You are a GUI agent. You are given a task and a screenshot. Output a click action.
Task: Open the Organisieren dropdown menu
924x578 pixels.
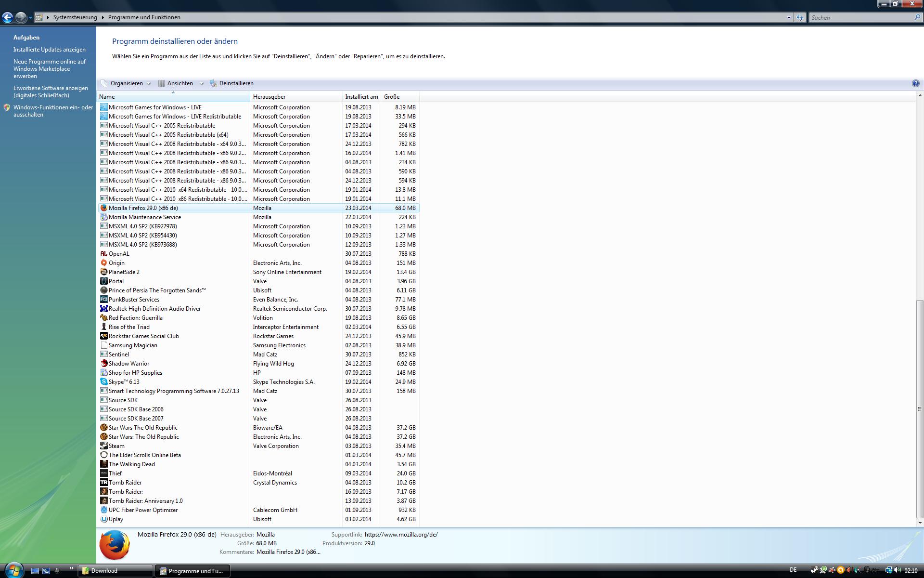[126, 83]
